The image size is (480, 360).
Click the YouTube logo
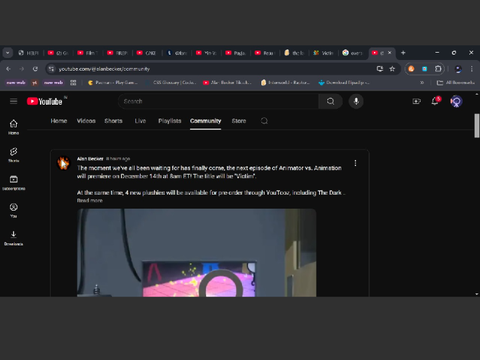tap(45, 101)
